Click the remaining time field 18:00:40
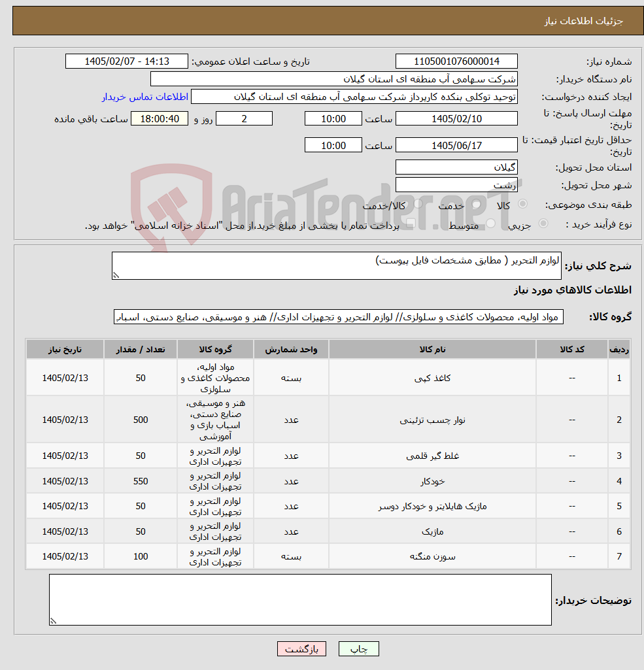This screenshot has height=670, width=644. coord(160,118)
